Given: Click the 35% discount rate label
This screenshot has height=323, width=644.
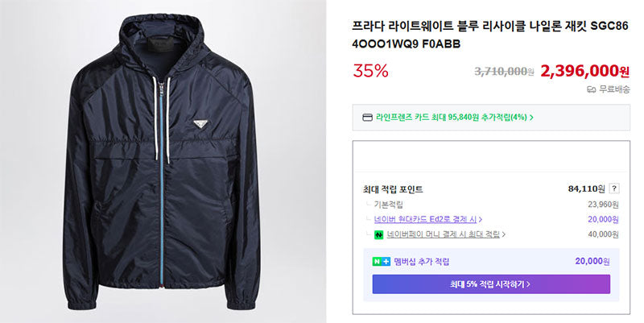Looking at the screenshot, I should tap(370, 71).
